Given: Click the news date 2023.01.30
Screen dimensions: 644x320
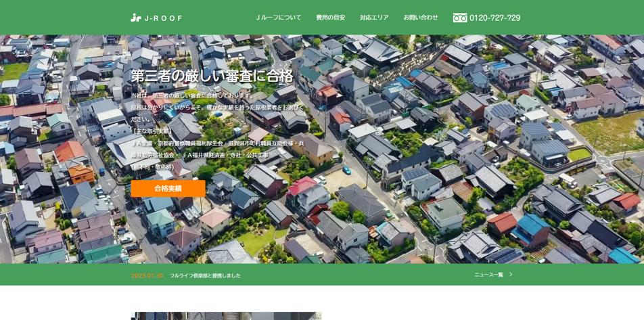Looking at the screenshot, I should pos(147,275).
